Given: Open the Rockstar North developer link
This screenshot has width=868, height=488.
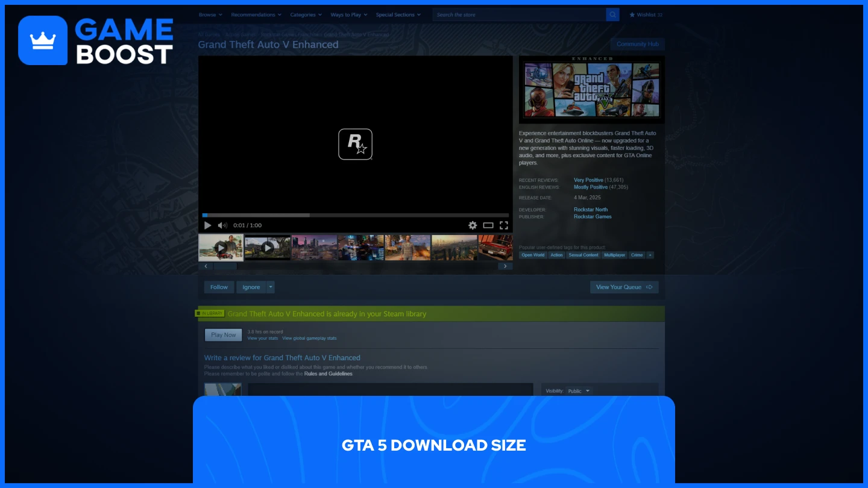Looking at the screenshot, I should point(590,209).
